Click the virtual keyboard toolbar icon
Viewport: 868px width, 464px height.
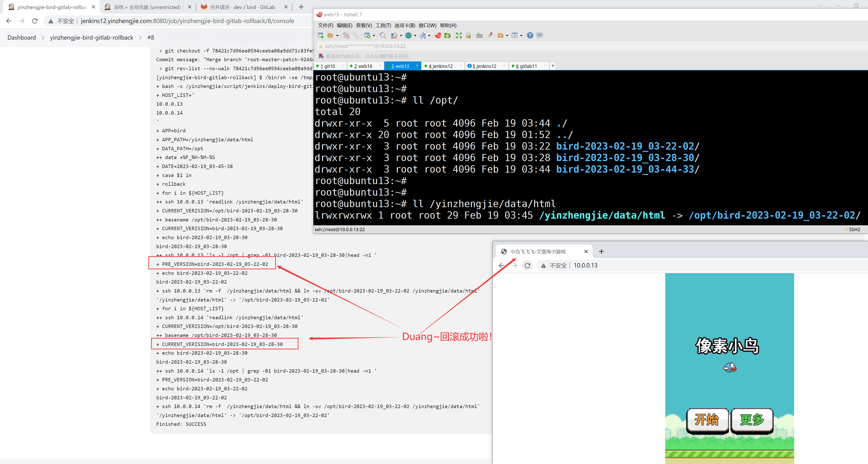tap(479, 35)
